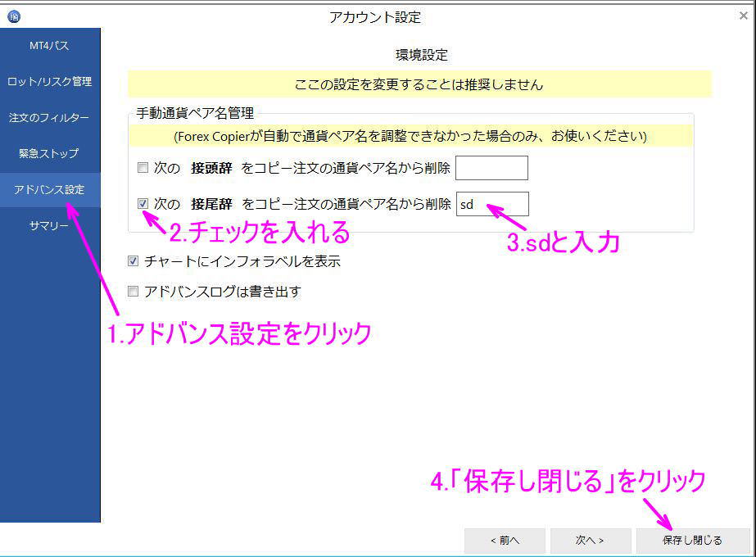The image size is (756, 557).
Task: Enable the 接頭辞 removal checkbox
Action: coord(143,168)
